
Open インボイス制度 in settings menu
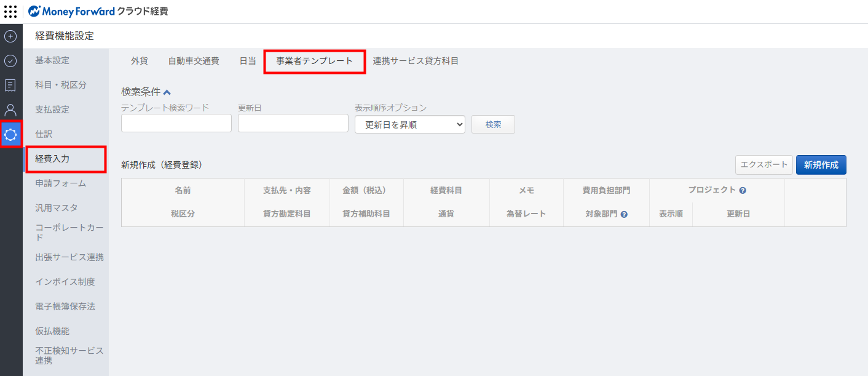tap(65, 282)
